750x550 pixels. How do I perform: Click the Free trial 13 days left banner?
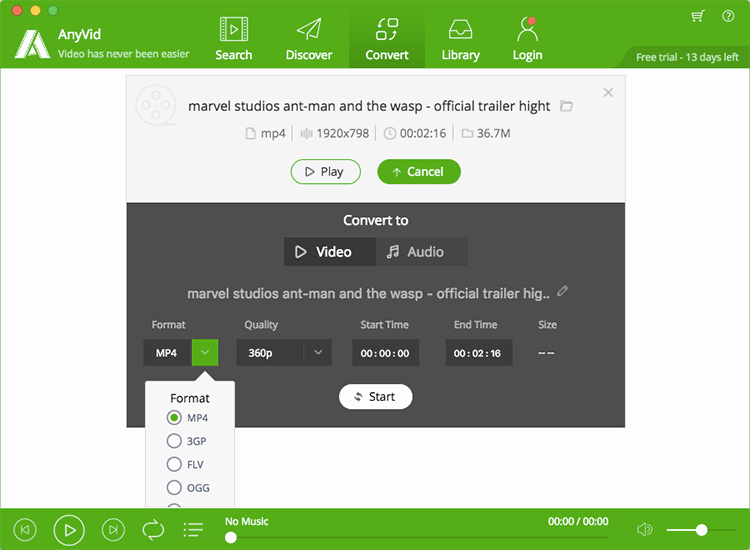(687, 57)
